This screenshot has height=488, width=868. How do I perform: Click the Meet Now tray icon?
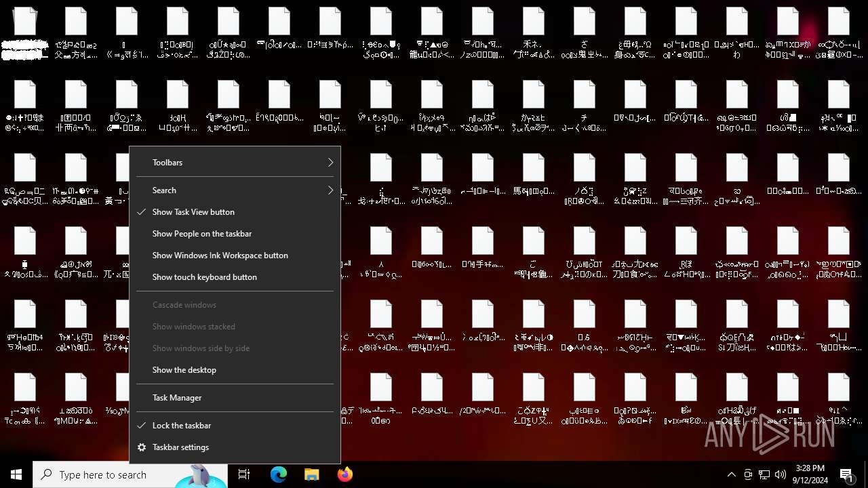748,474
